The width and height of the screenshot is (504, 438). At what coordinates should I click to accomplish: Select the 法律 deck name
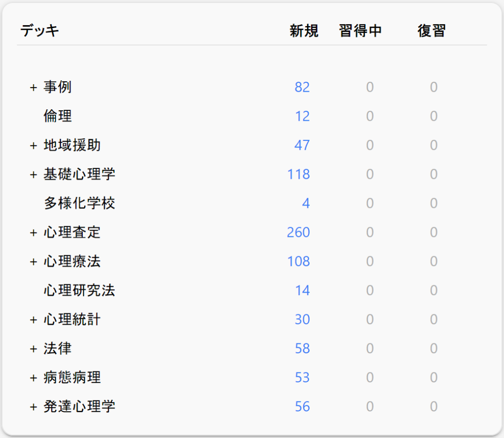click(x=58, y=349)
